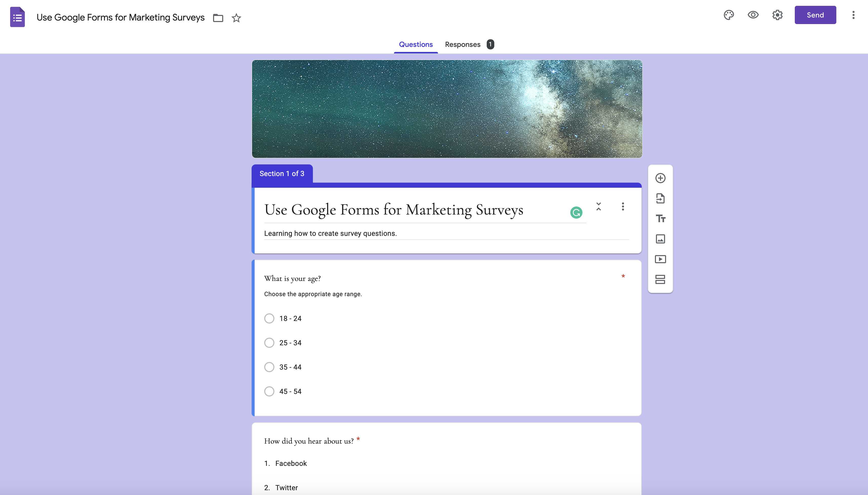This screenshot has width=868, height=495.
Task: Open the top-right More options menu
Action: click(x=853, y=15)
